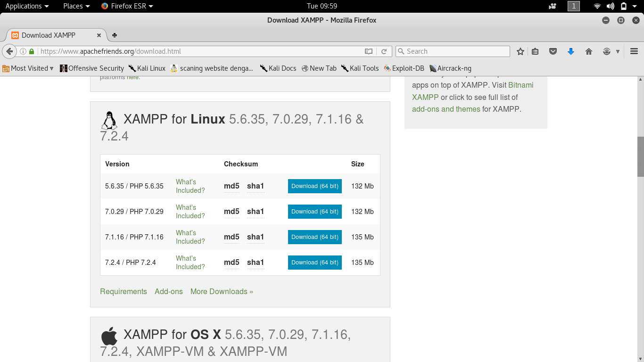Click the volume speaker icon
The height and width of the screenshot is (362, 644).
click(611, 6)
